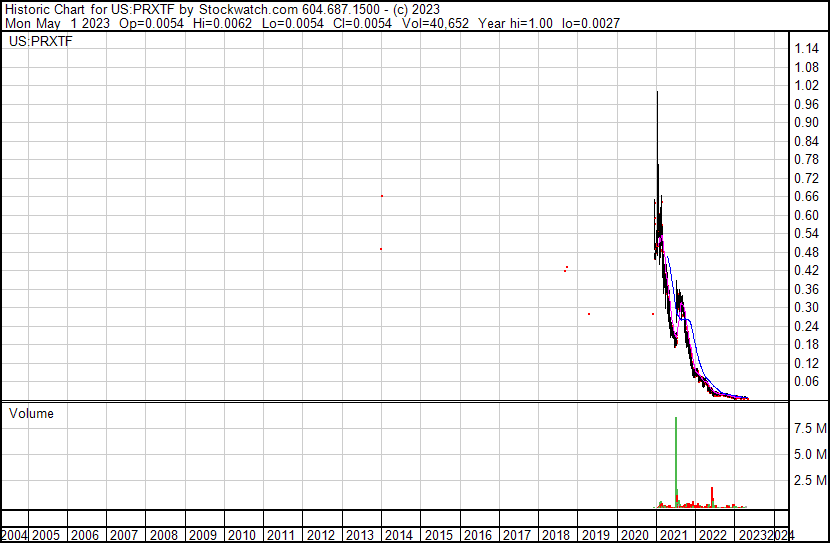The image size is (830, 543).
Task: Click the tall green volume spike bar
Action: (677, 460)
